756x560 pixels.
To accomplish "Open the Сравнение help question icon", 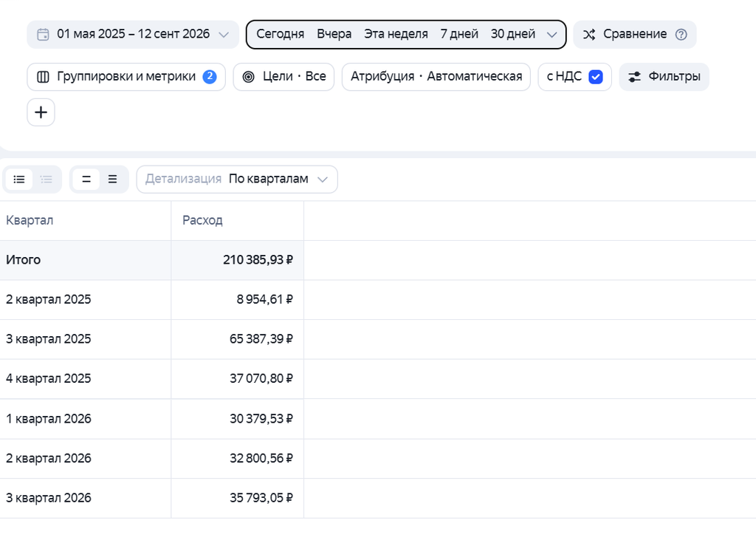I will point(681,34).
